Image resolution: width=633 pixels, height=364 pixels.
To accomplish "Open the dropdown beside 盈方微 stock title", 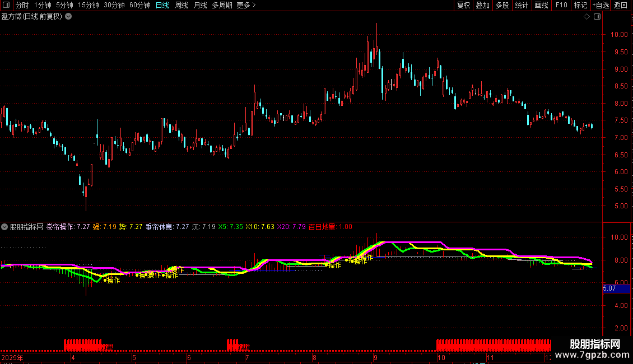I will 69,17.
